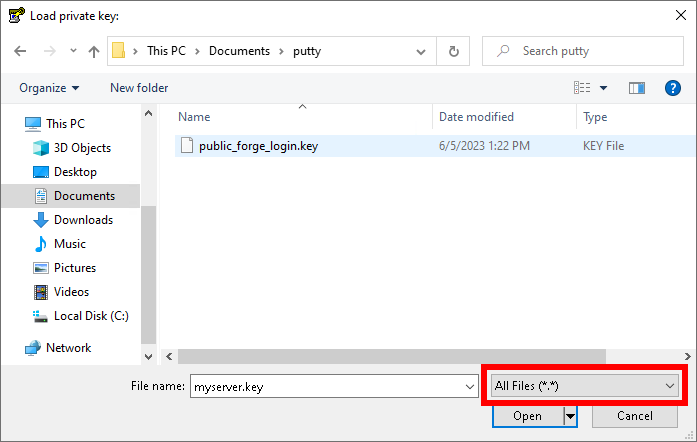Select the public_forge_login.key file
The image size is (697, 442).
point(258,145)
